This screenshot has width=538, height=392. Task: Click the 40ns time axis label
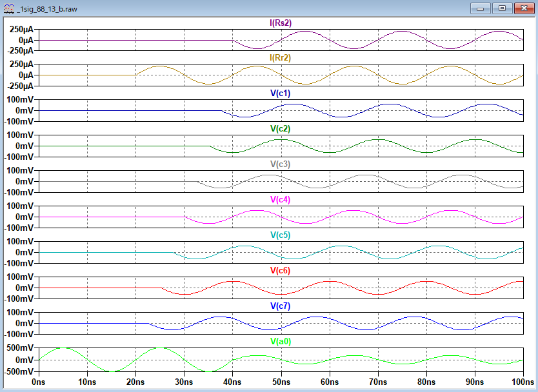[232, 382]
